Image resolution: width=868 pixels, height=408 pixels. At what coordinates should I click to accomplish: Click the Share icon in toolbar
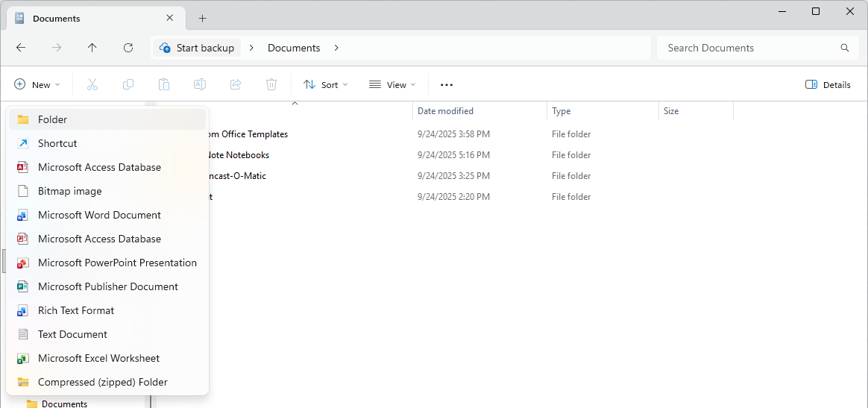[235, 85]
